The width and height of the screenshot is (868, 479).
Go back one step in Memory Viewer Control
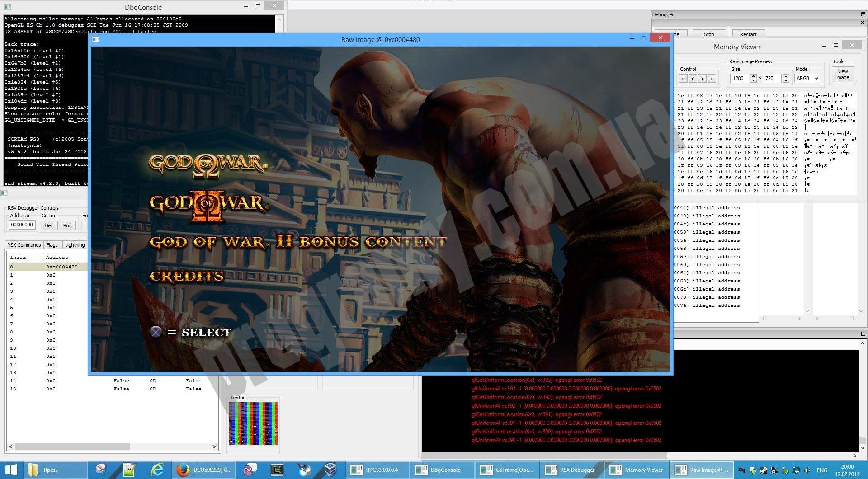693,79
